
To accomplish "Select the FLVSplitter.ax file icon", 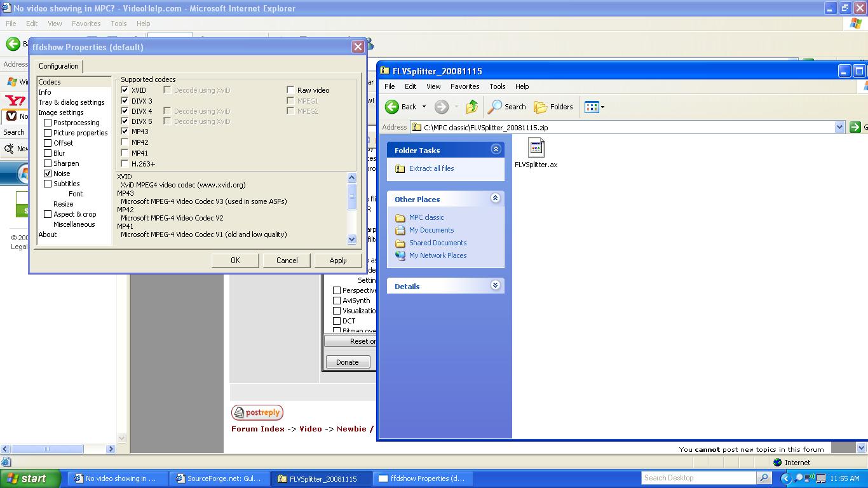I will (x=536, y=148).
